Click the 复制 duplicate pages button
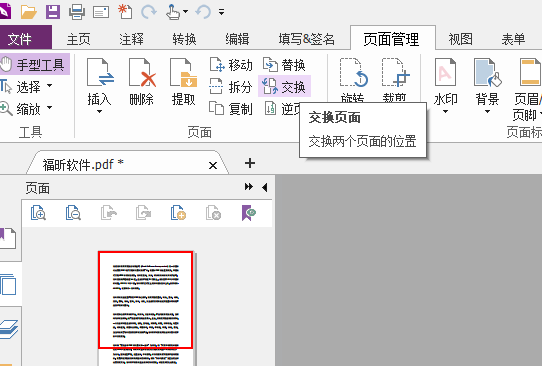This screenshot has width=542, height=366. point(231,109)
